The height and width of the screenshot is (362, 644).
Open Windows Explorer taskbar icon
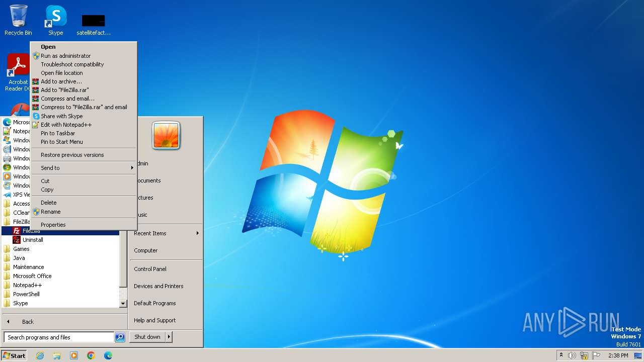click(57, 355)
